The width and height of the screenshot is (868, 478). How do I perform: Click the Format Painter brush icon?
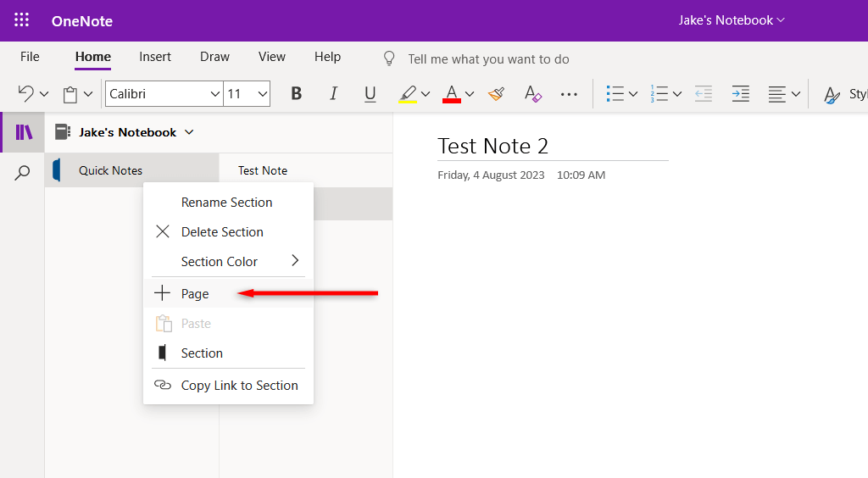click(497, 94)
